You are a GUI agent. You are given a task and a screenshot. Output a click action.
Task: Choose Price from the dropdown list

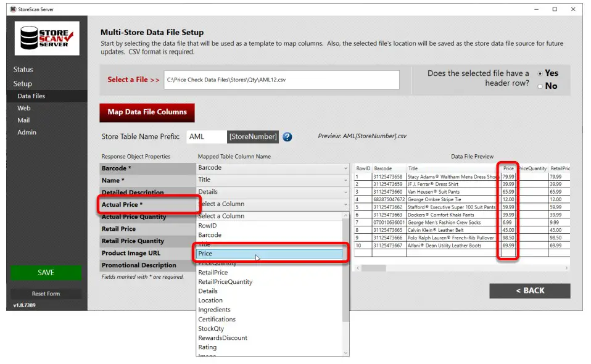coord(270,254)
